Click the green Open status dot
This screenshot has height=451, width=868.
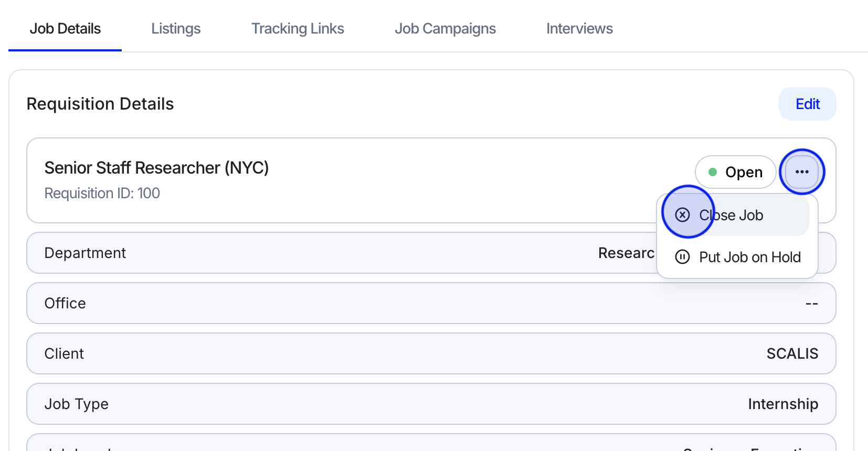(x=713, y=172)
